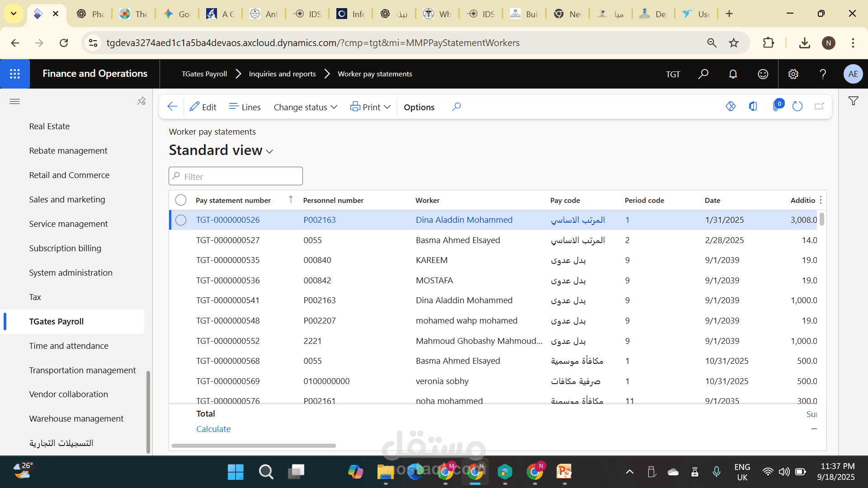Click the TGates Payroll breadcrumb
868x488 pixels.
[204, 74]
